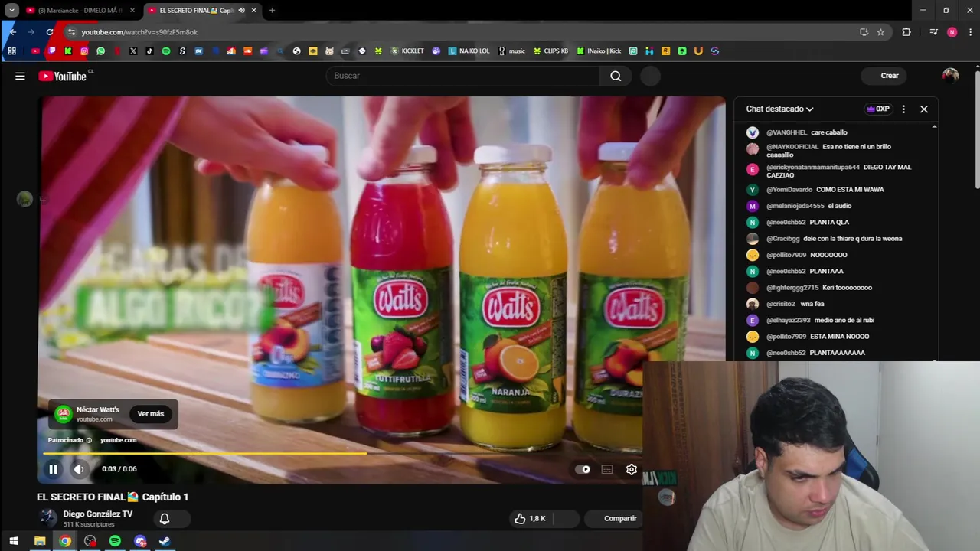Open the Diego González TV channel avatar

pyautogui.click(x=47, y=518)
